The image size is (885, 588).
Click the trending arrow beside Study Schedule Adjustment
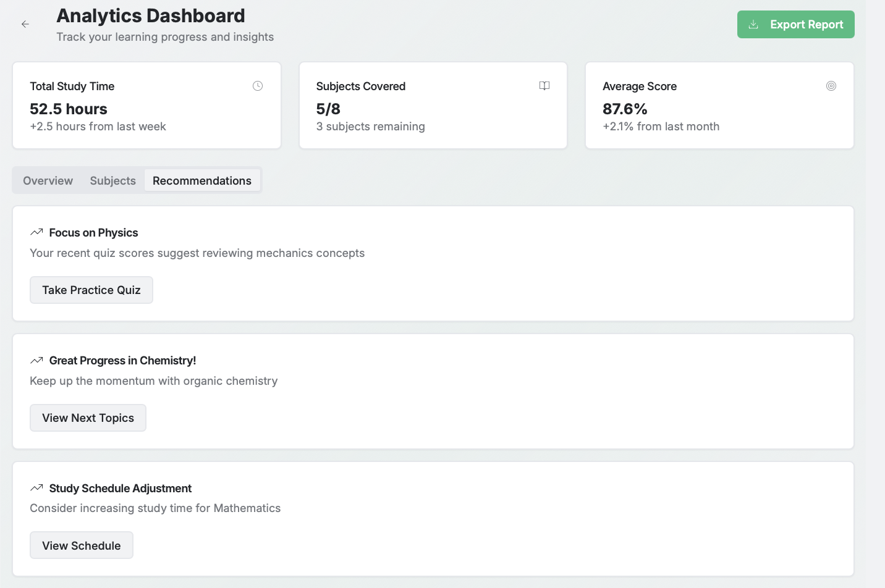click(36, 488)
